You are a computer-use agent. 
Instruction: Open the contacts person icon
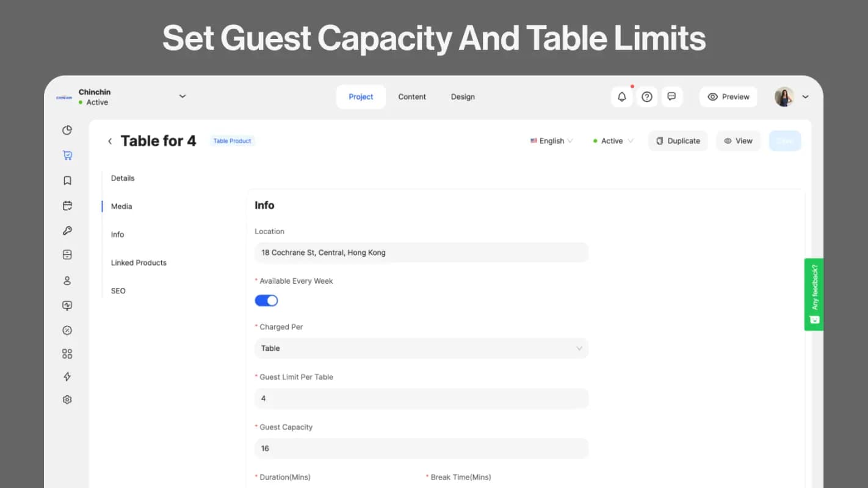coord(67,281)
